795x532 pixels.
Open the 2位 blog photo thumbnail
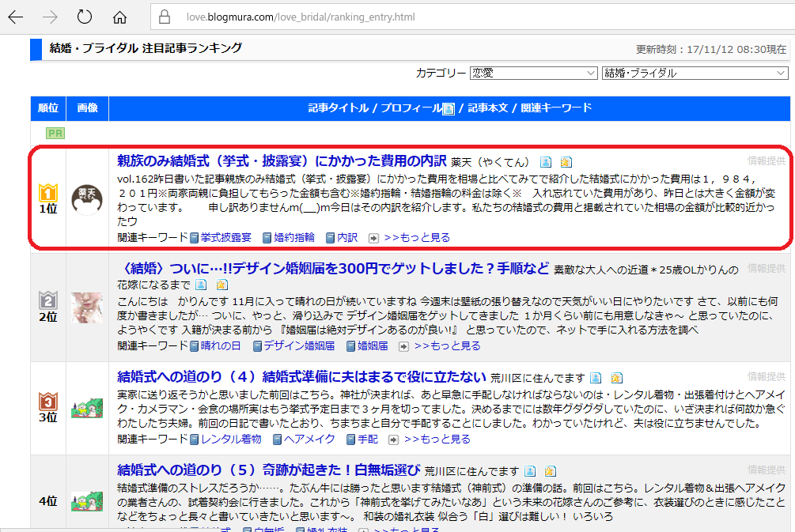pos(87,308)
